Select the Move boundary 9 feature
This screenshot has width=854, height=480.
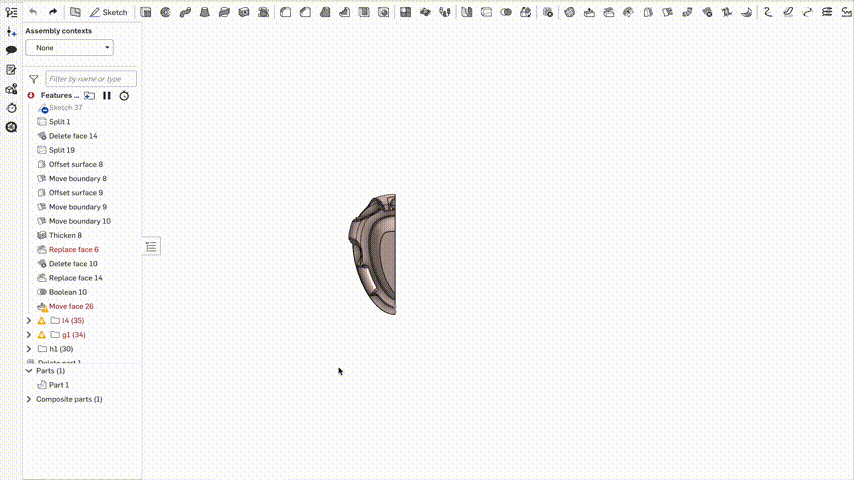click(77, 207)
